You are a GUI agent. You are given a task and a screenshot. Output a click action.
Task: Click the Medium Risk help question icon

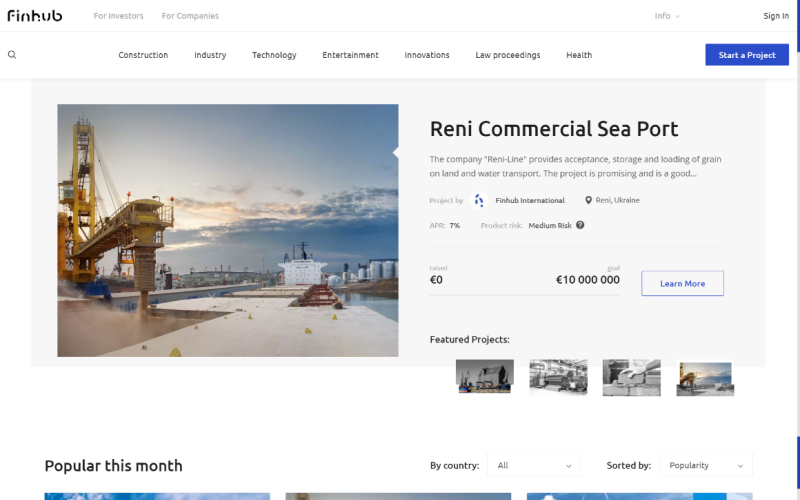[x=580, y=225]
